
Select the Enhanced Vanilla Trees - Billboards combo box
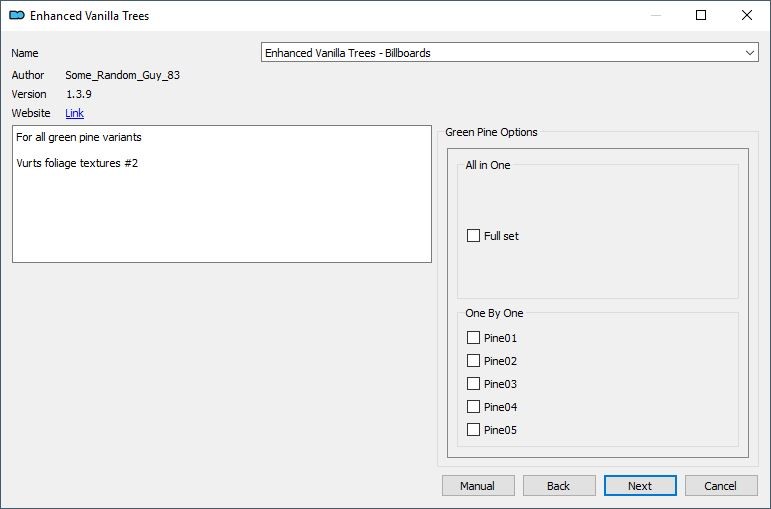click(x=509, y=53)
